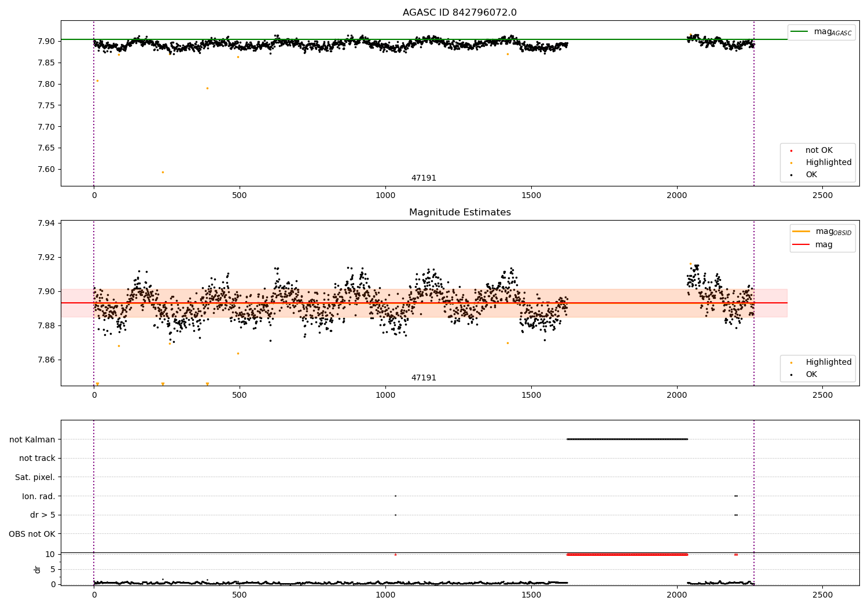Click the 'OBS not OK' axis label
The image size is (868, 608).
pos(32,534)
